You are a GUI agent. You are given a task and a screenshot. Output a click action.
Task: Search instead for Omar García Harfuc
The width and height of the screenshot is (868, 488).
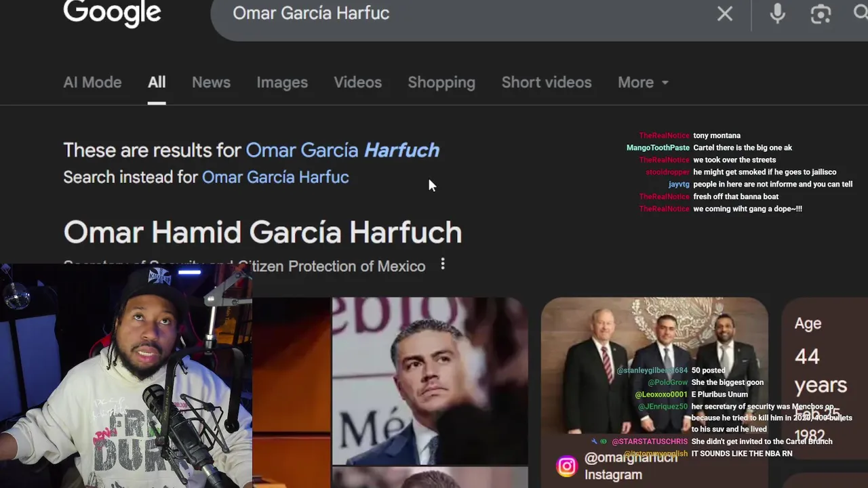[x=275, y=177]
